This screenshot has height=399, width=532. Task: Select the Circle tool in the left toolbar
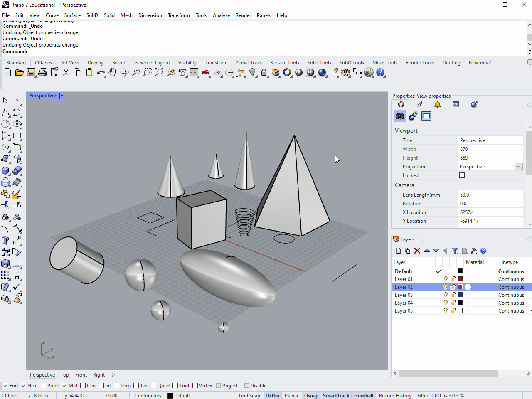pyautogui.click(x=5, y=124)
